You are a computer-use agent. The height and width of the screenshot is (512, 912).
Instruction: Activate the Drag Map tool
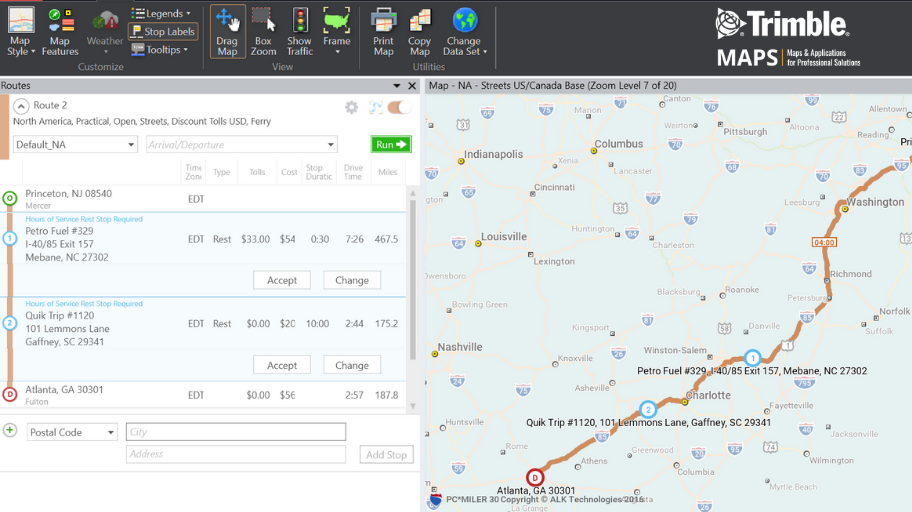click(x=227, y=31)
